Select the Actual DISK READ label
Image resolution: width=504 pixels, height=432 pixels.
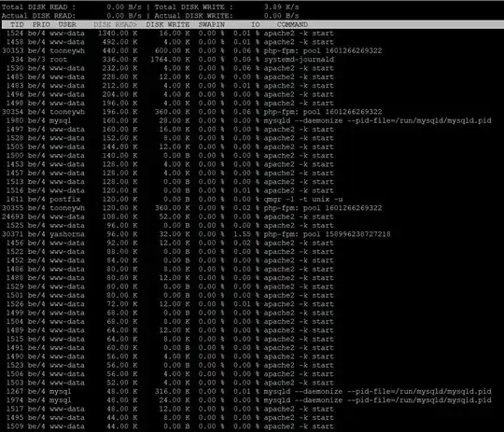(38, 16)
